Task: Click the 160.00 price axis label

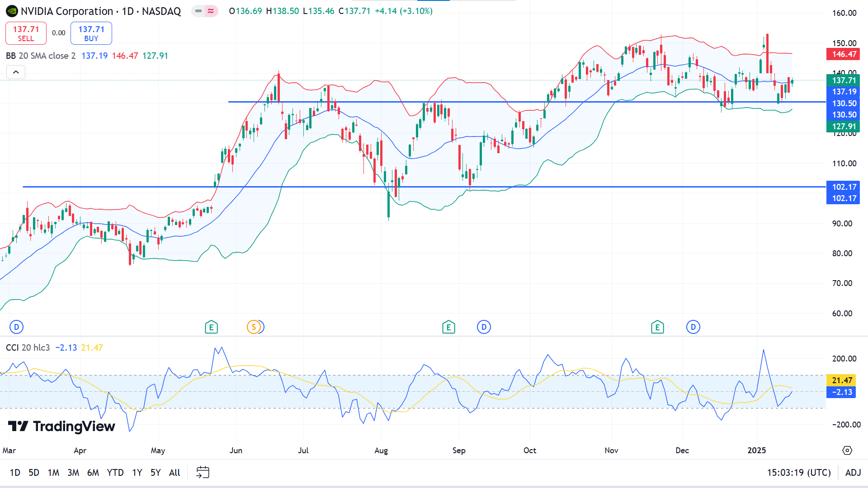Action: click(x=844, y=13)
